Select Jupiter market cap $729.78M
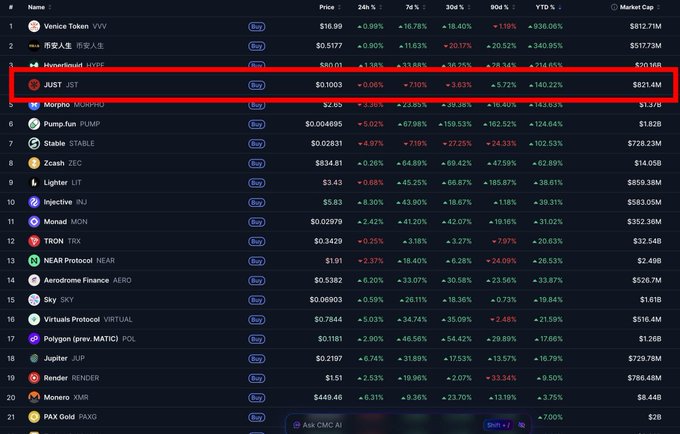This screenshot has height=434, width=680. (x=645, y=359)
